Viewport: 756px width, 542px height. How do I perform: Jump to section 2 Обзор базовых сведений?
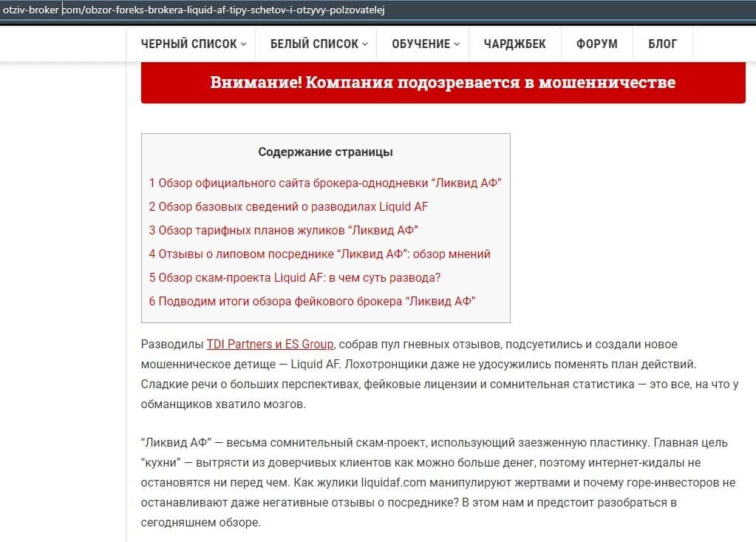[287, 207]
